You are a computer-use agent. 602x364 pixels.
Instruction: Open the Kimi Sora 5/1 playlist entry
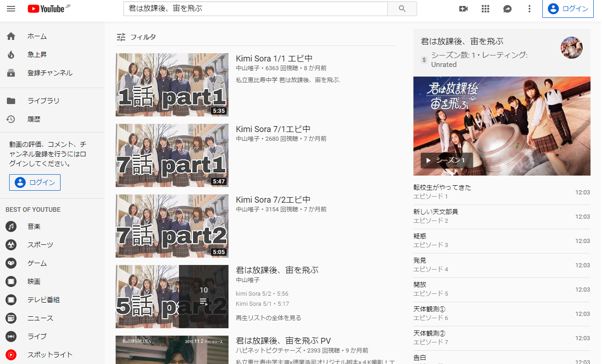tap(262, 303)
